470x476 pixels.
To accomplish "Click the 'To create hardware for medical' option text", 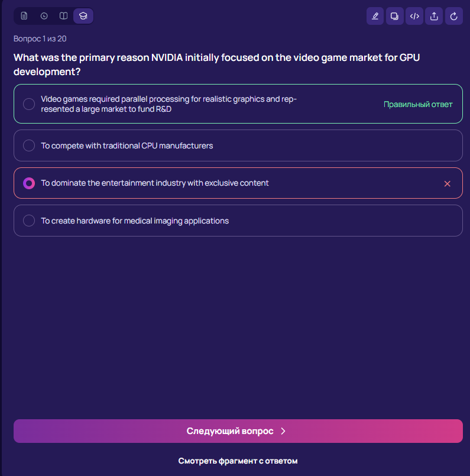I will point(135,221).
